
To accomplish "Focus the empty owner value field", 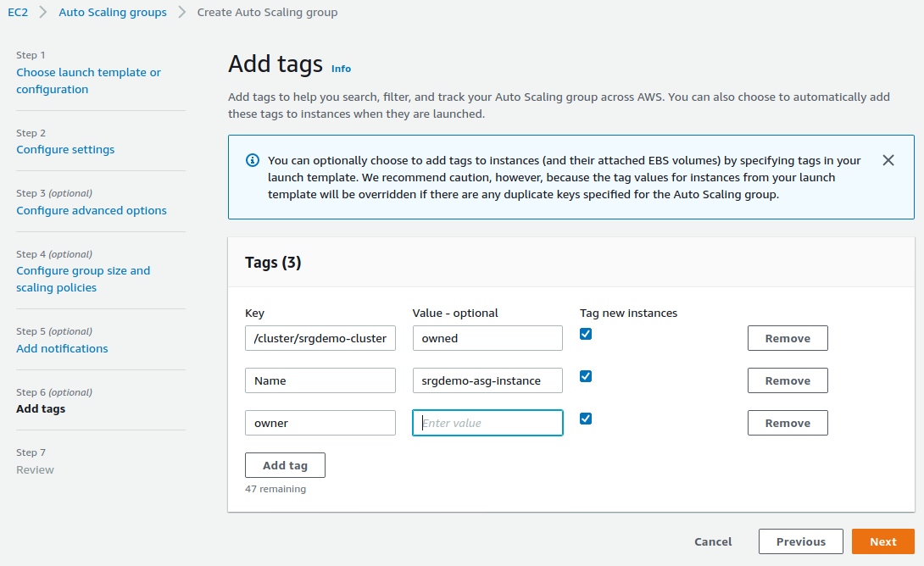I will coord(487,423).
